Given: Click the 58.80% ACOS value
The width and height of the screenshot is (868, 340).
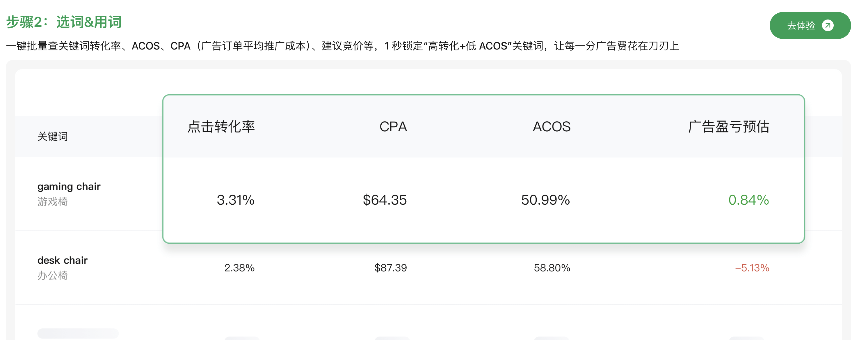Looking at the screenshot, I should [x=552, y=268].
